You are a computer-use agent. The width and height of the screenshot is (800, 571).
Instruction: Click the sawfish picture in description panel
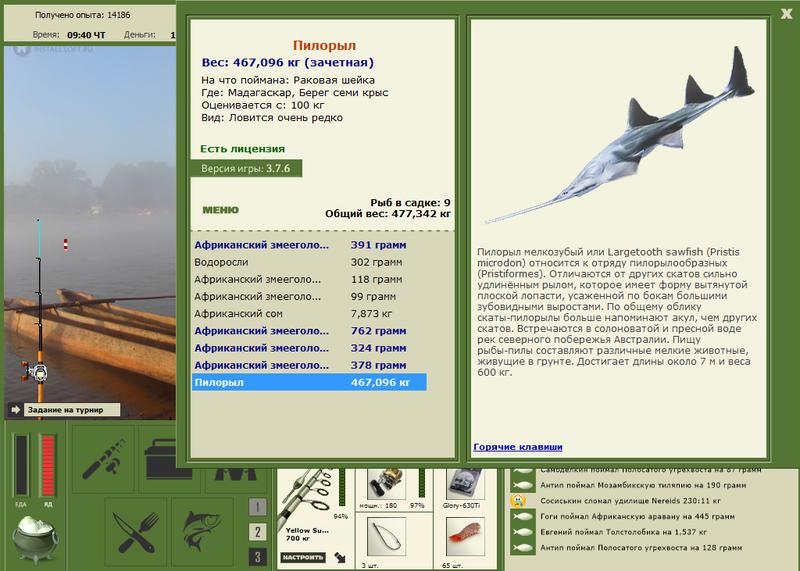619,135
